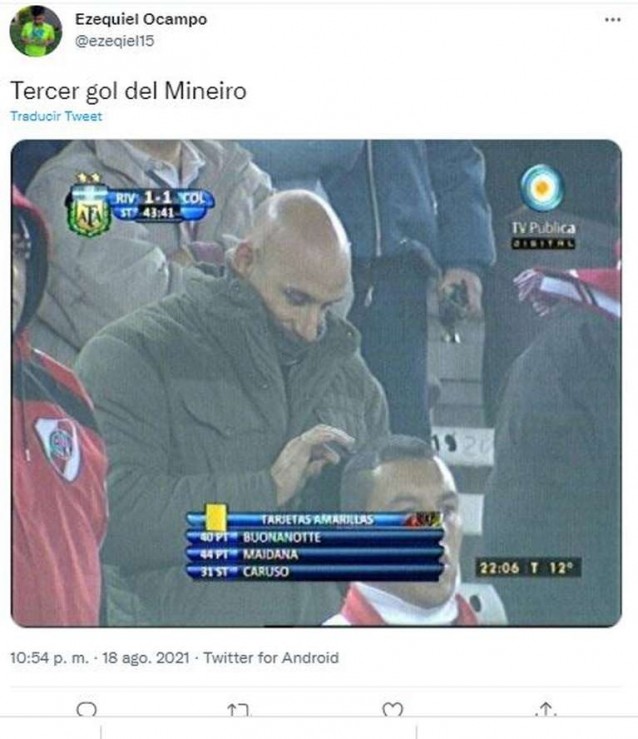Click the yellow card graphic in image
Screen dimensions: 638x739
tap(216, 517)
